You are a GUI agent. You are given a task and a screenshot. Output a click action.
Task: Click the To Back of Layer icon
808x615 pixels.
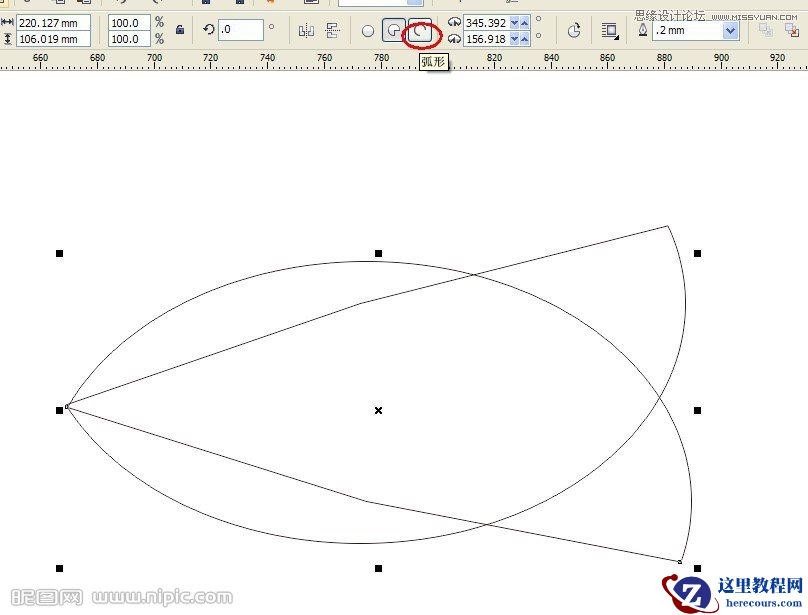[x=792, y=30]
